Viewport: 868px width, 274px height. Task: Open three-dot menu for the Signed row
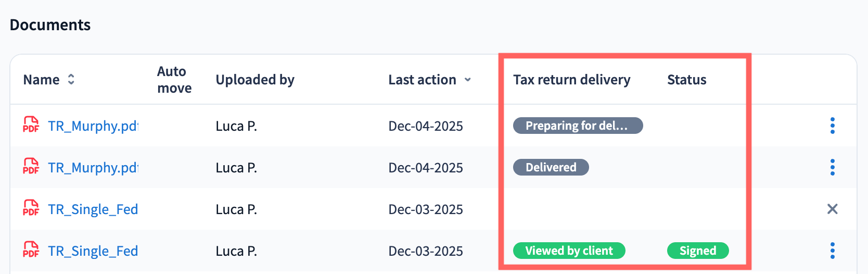(832, 251)
